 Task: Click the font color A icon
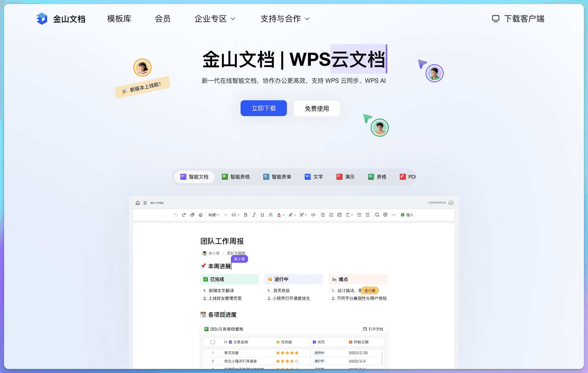click(279, 215)
